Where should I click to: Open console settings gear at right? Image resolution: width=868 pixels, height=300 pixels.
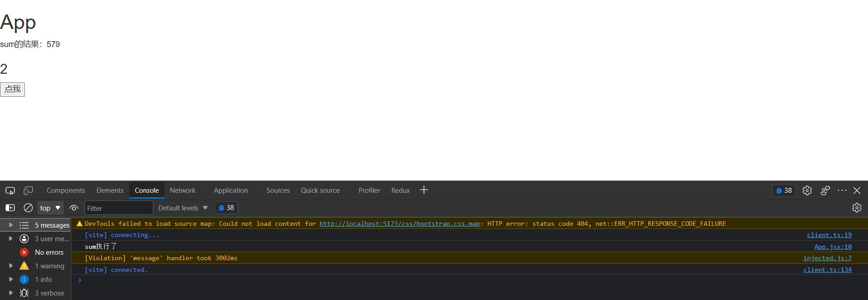857,208
